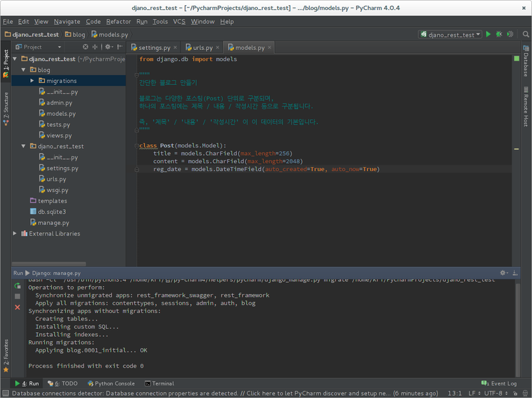Open tests.py in the project tree
The width and height of the screenshot is (532, 398).
[55, 124]
